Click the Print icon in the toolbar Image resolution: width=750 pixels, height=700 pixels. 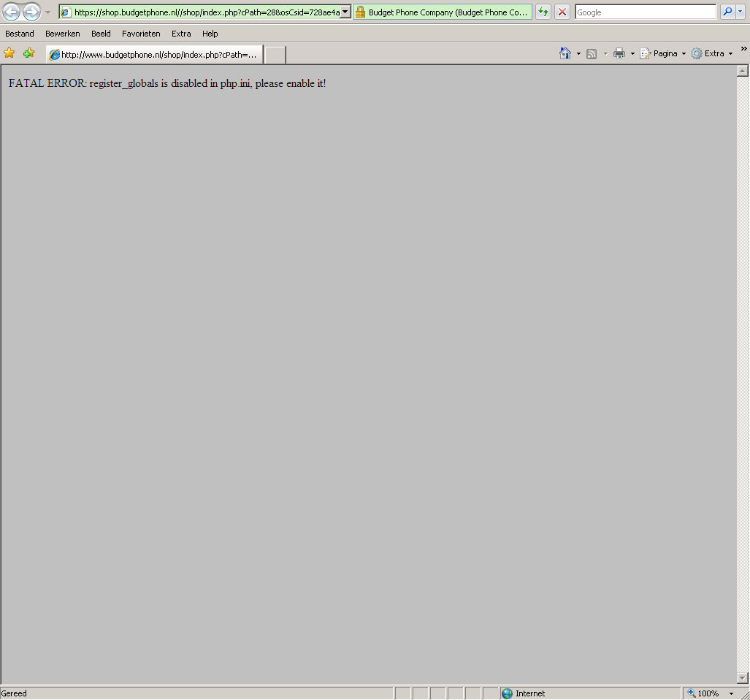(x=619, y=53)
